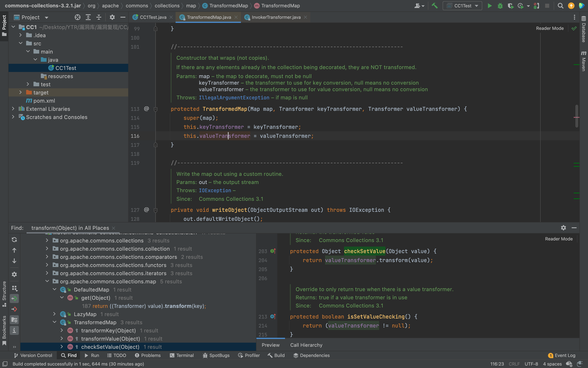Screen dimensions: 588x368
Task: Click the UTF-8 encoding status widget
Action: [x=531, y=364]
